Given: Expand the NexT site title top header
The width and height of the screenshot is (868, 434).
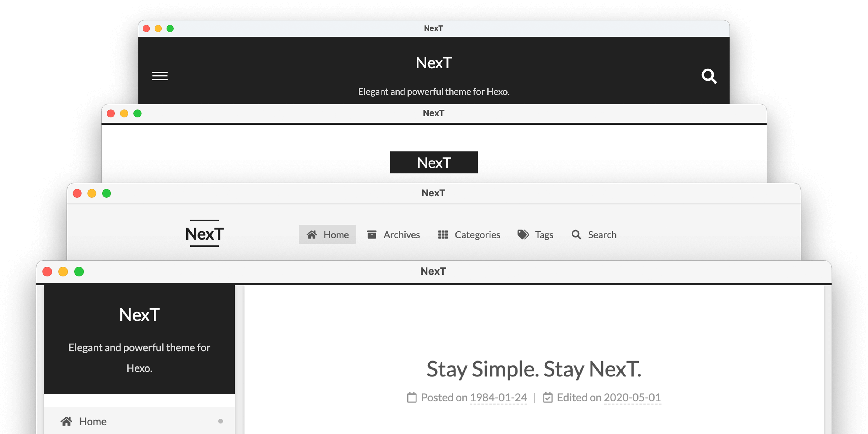Looking at the screenshot, I should click(433, 63).
